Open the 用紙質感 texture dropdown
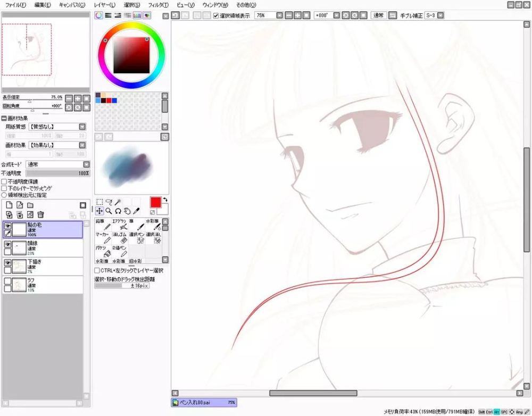532x416 pixels. click(57, 127)
